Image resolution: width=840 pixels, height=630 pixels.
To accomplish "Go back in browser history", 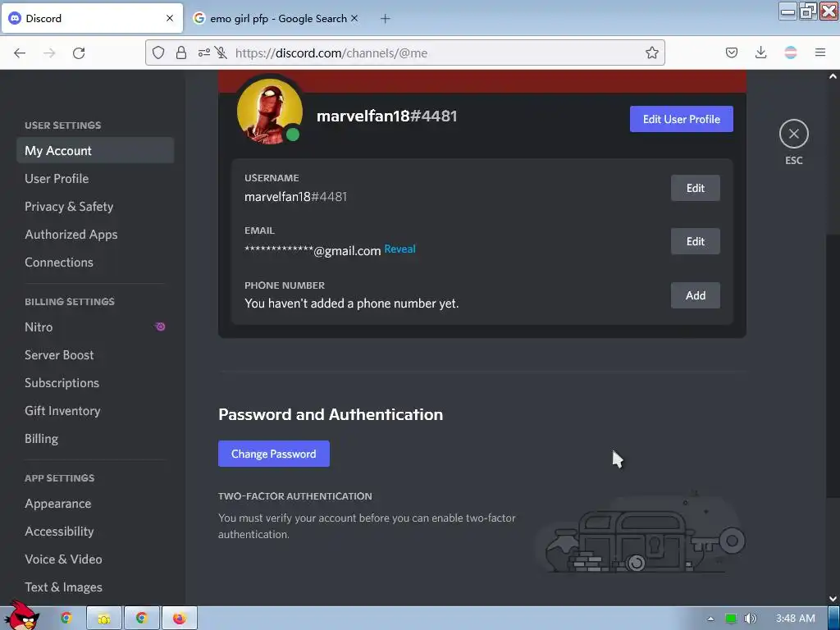I will point(20,52).
